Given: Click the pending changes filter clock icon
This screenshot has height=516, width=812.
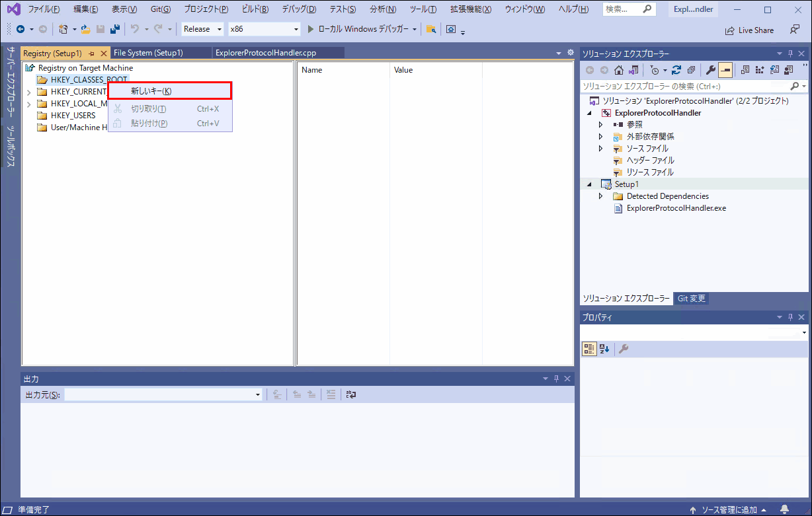Looking at the screenshot, I should [654, 69].
